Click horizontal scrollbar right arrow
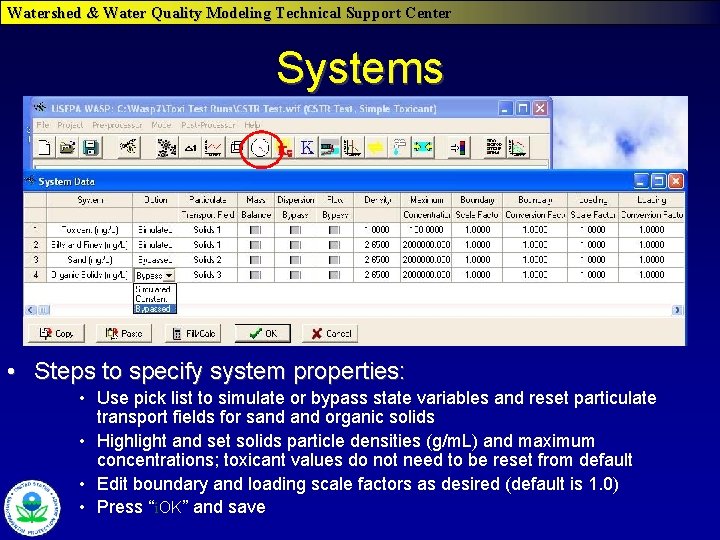Image resolution: width=720 pixels, height=540 pixels. (x=677, y=310)
